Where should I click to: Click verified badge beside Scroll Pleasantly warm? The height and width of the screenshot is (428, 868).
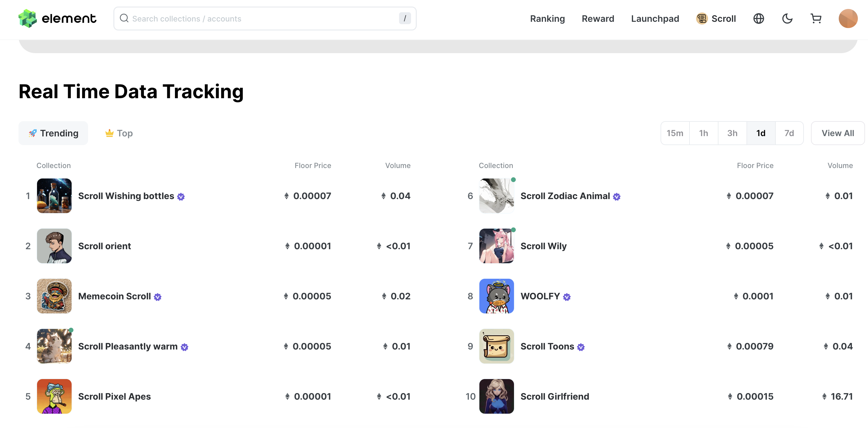[184, 347]
